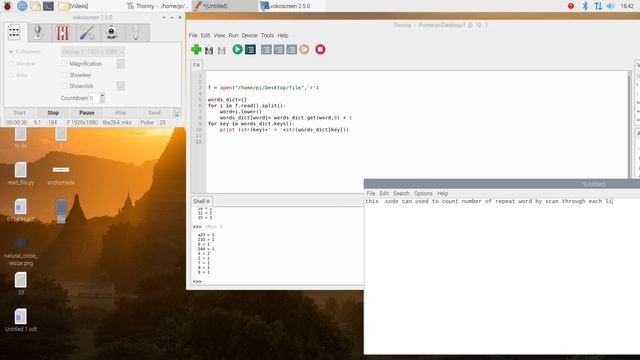Screen dimensions: 640x360
Task: Select the andromeda desktop icon
Action: coord(61,175)
